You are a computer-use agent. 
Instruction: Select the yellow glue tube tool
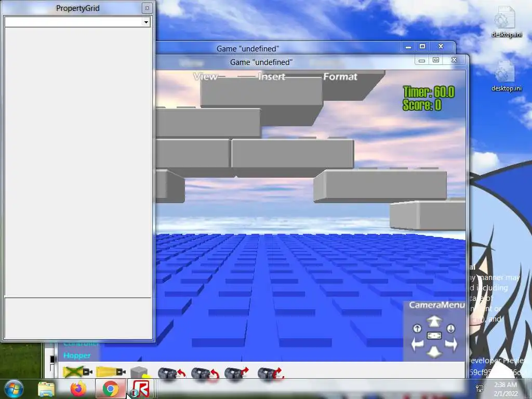(x=111, y=372)
